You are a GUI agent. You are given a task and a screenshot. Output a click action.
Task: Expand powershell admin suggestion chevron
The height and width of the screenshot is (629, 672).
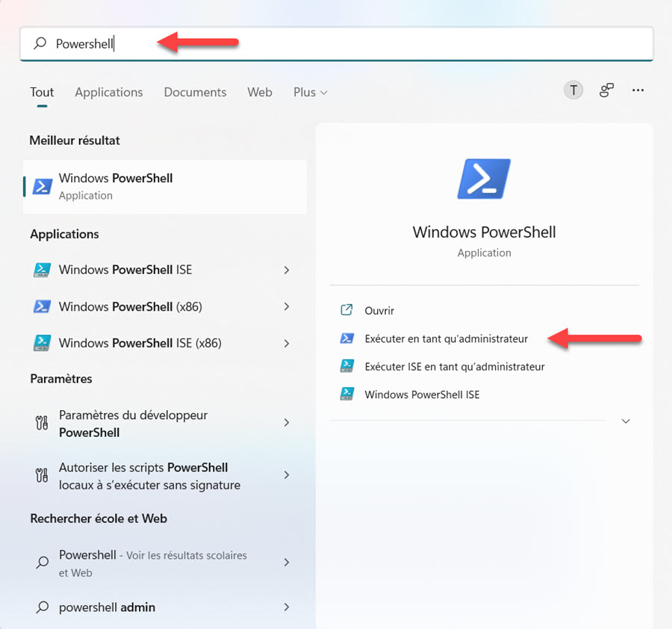click(x=287, y=607)
